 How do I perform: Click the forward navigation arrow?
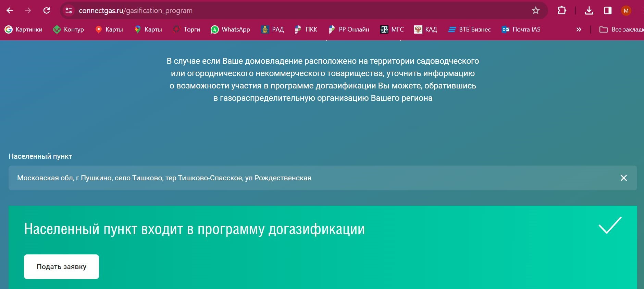[x=28, y=11]
